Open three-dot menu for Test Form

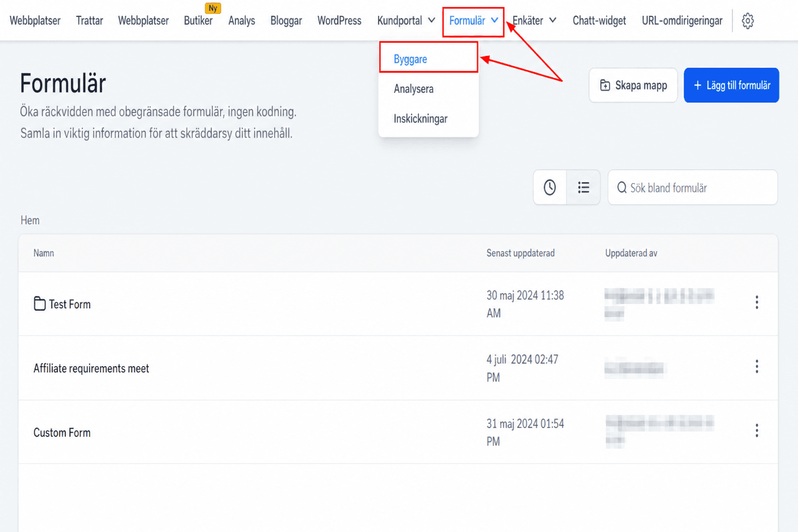pyautogui.click(x=756, y=302)
